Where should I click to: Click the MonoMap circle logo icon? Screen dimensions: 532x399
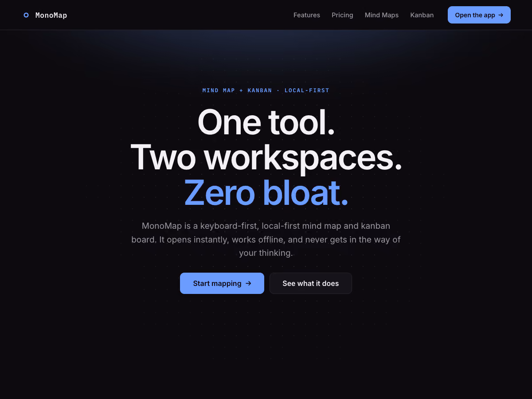(x=26, y=15)
